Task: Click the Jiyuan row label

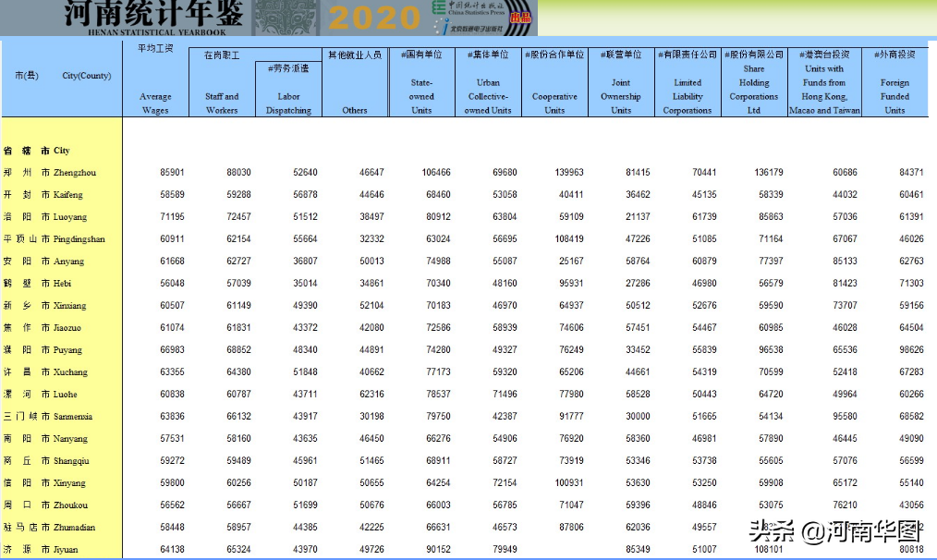Action: [41, 549]
